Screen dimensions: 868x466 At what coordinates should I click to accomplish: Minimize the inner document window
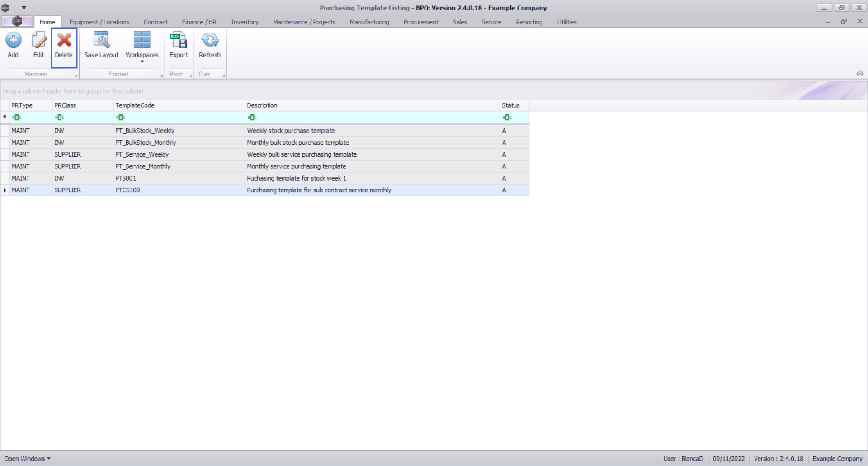click(x=828, y=22)
